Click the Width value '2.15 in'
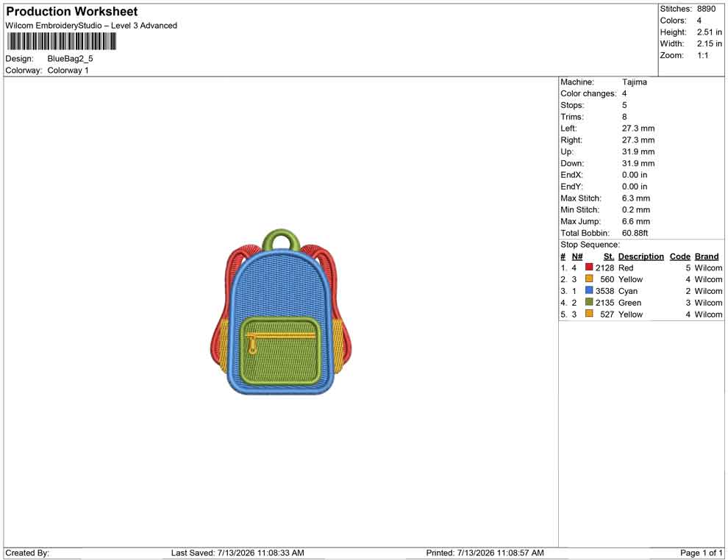Viewport: 728px width, 560px height. point(709,43)
